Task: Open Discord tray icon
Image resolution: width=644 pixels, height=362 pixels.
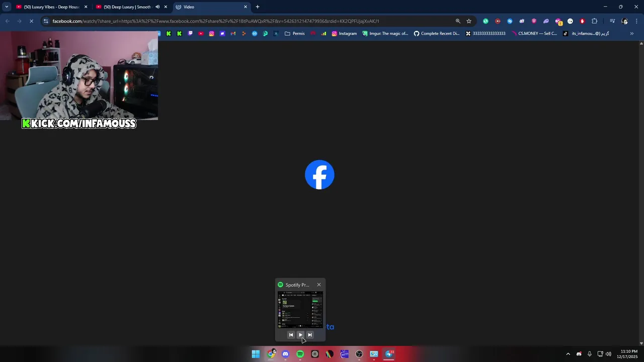Action: 579,354
